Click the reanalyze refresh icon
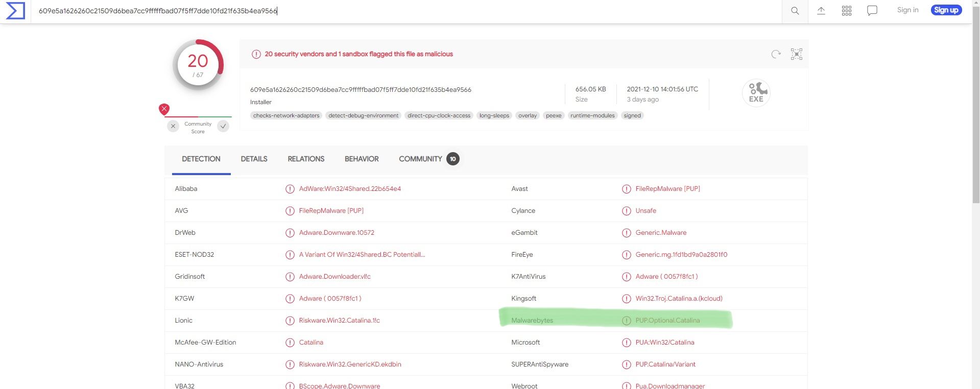980x389 pixels. [776, 54]
